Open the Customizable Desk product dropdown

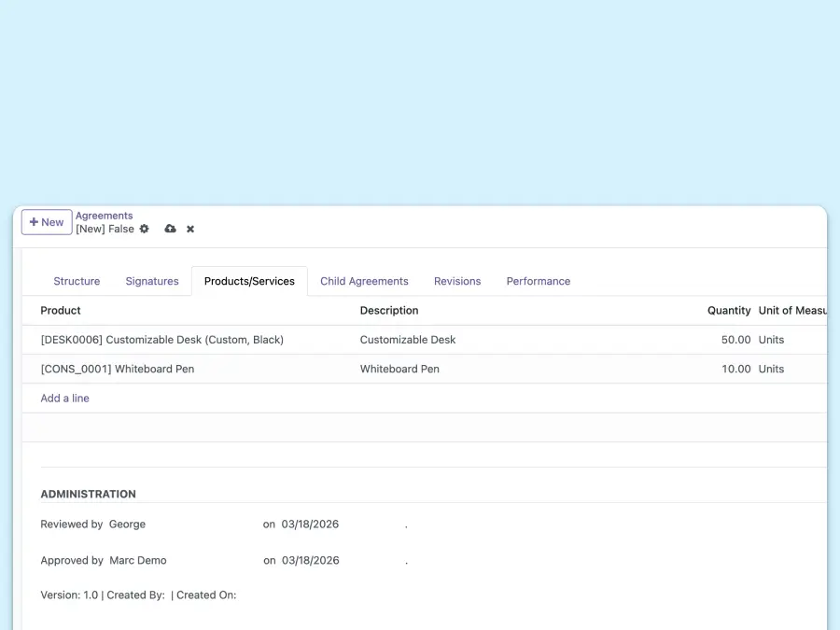pyautogui.click(x=161, y=340)
